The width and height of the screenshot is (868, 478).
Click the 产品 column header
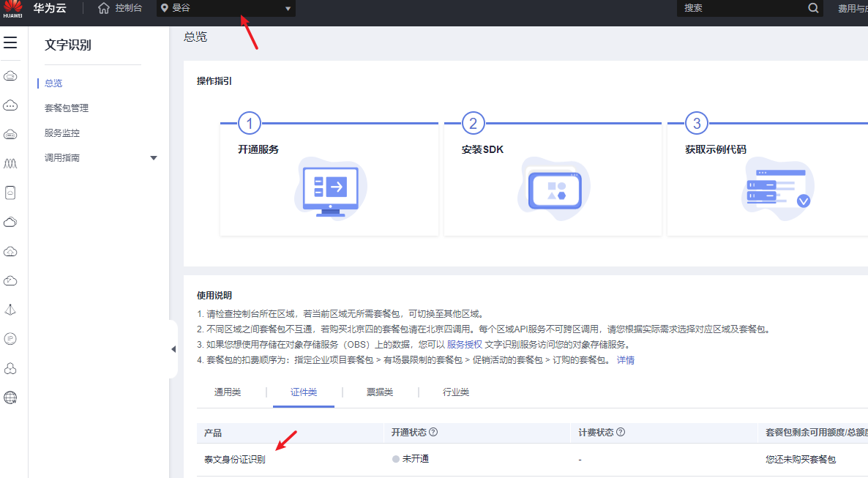click(213, 433)
